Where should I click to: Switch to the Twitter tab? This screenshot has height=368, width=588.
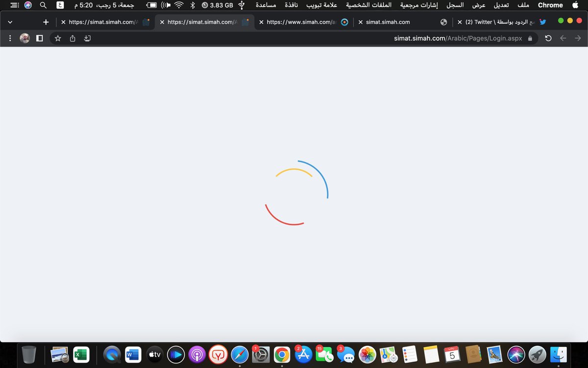502,22
